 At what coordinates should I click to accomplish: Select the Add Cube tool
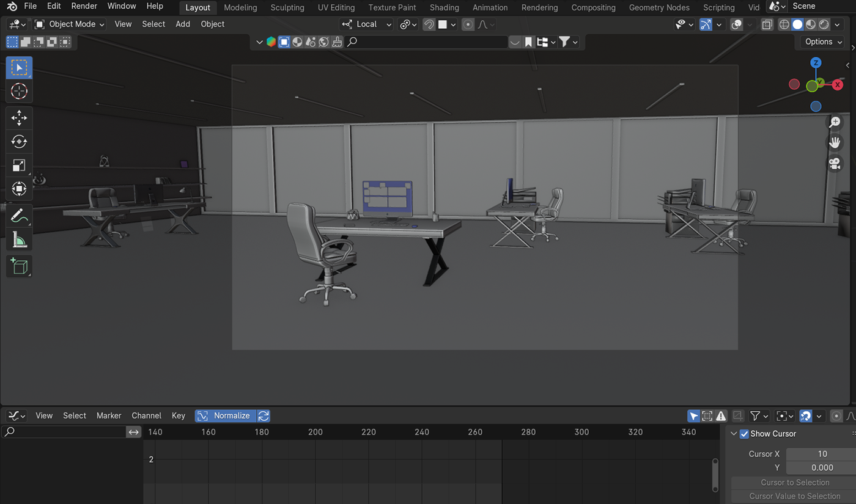19,266
